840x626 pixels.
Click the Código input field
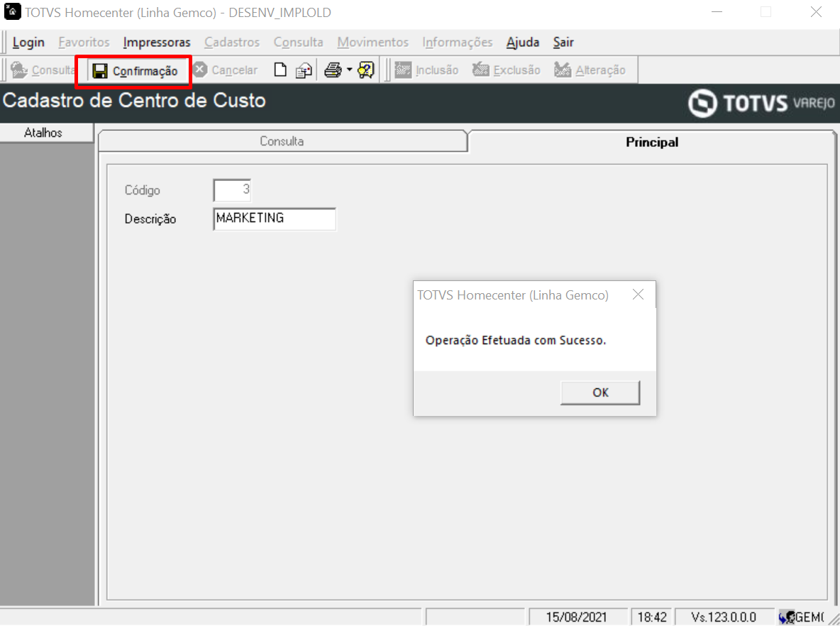click(x=232, y=190)
